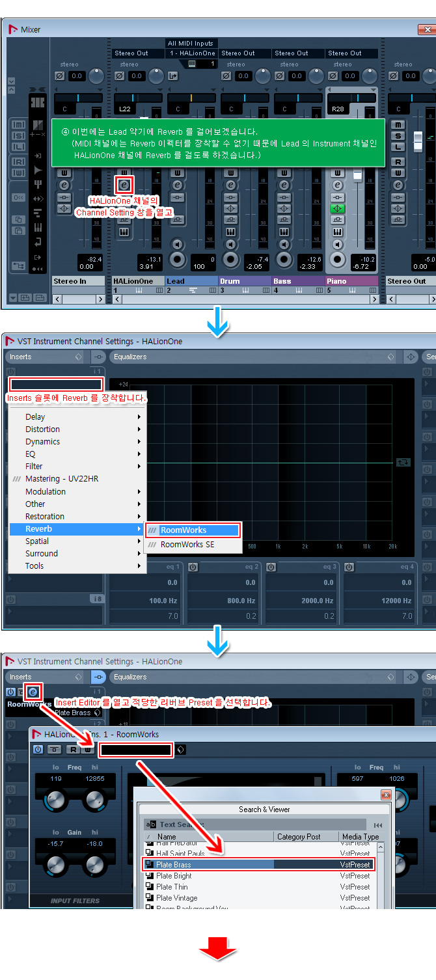Open Piano channel edit settings button
This screenshot has width=436, height=980.
[337, 185]
